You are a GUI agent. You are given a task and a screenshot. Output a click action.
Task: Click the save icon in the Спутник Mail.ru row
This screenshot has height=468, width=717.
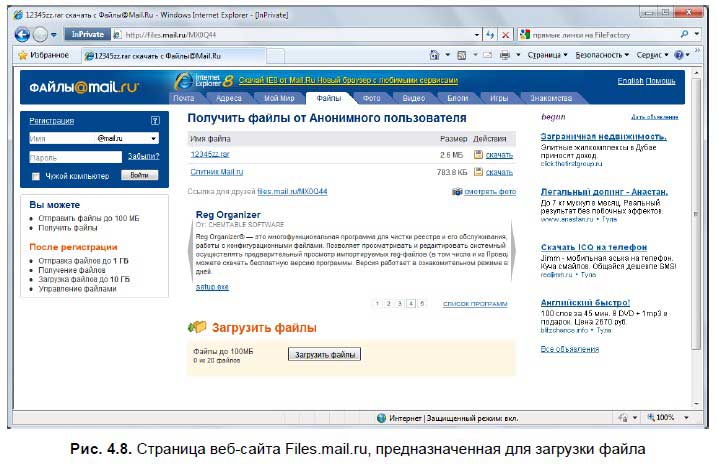(x=478, y=172)
